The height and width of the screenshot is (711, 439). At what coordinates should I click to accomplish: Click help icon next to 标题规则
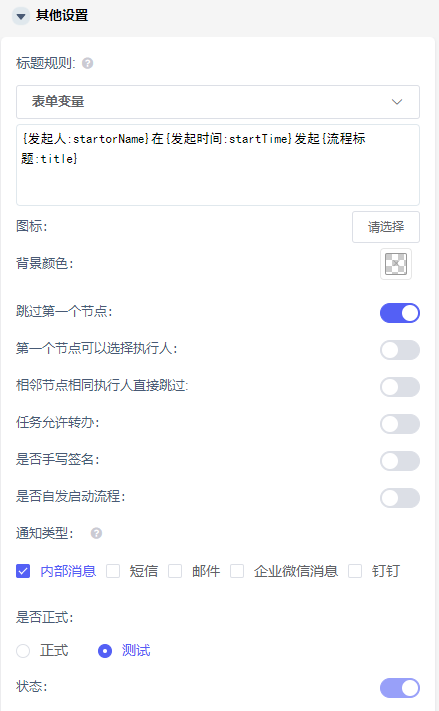pos(88,63)
